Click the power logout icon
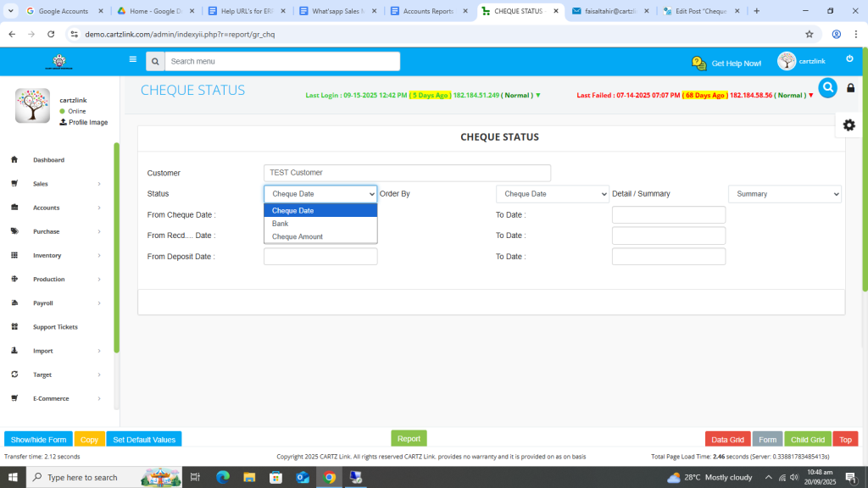This screenshot has height=488, width=868. tap(849, 58)
